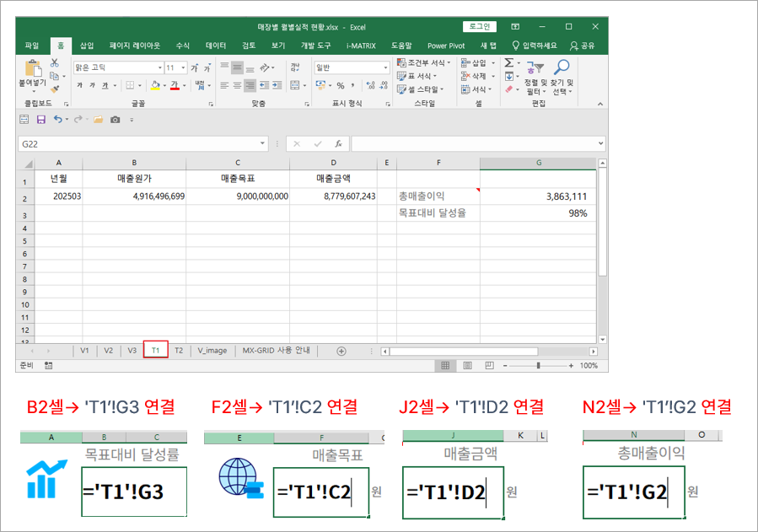This screenshot has width=758, height=532.
Task: Open the 삽입 (Insert) ribbon tab
Action: pyautogui.click(x=87, y=46)
